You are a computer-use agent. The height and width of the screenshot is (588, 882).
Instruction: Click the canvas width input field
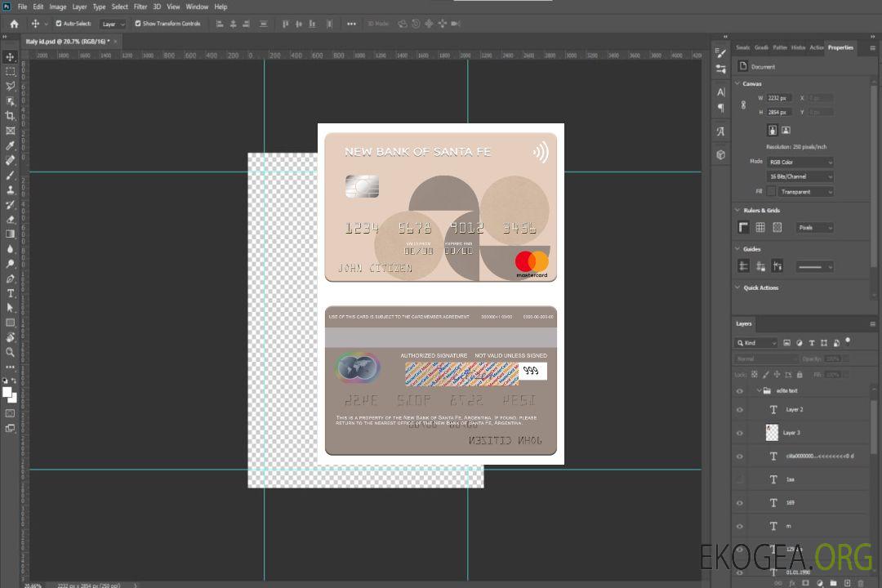point(780,98)
